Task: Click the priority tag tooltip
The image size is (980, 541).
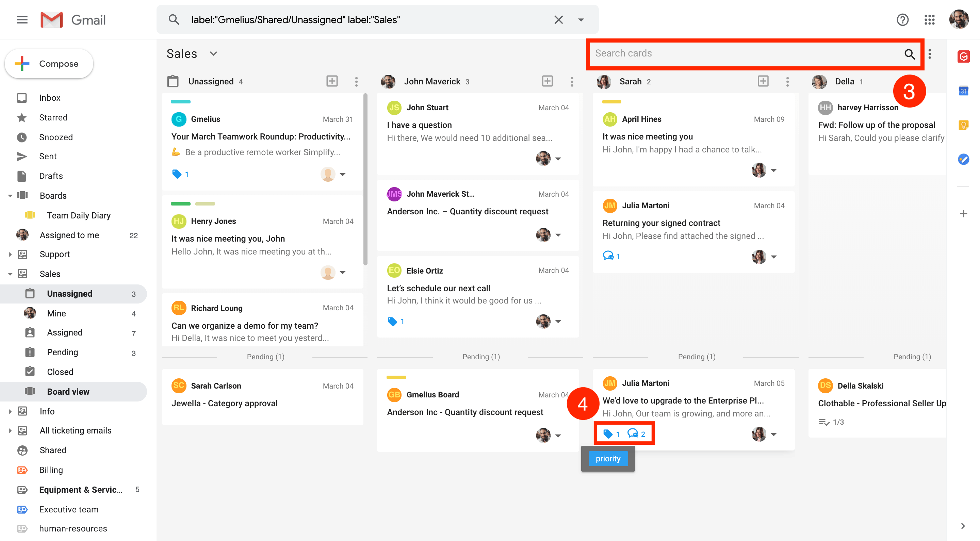Action: (x=608, y=458)
